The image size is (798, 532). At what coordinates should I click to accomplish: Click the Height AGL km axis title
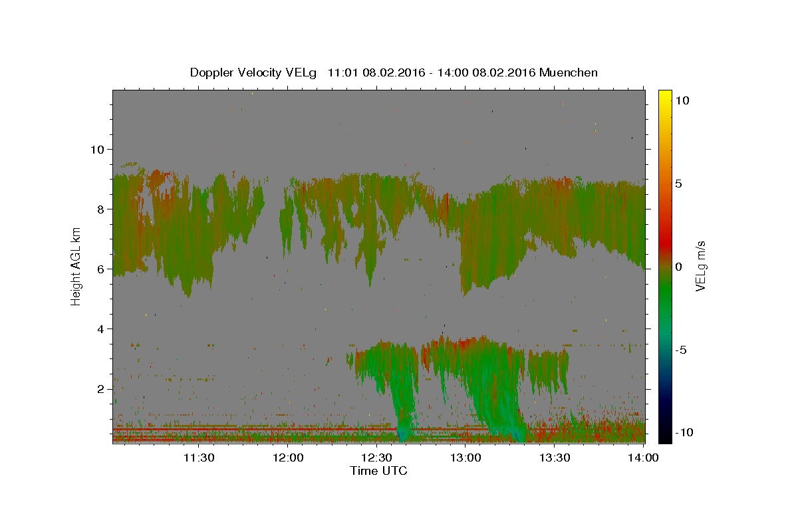(x=76, y=266)
